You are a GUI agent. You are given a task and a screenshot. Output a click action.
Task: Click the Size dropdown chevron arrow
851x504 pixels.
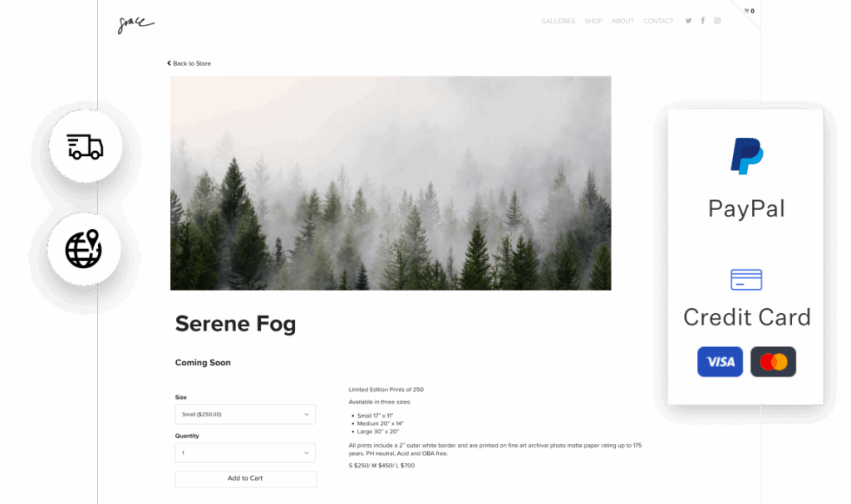pyautogui.click(x=306, y=414)
